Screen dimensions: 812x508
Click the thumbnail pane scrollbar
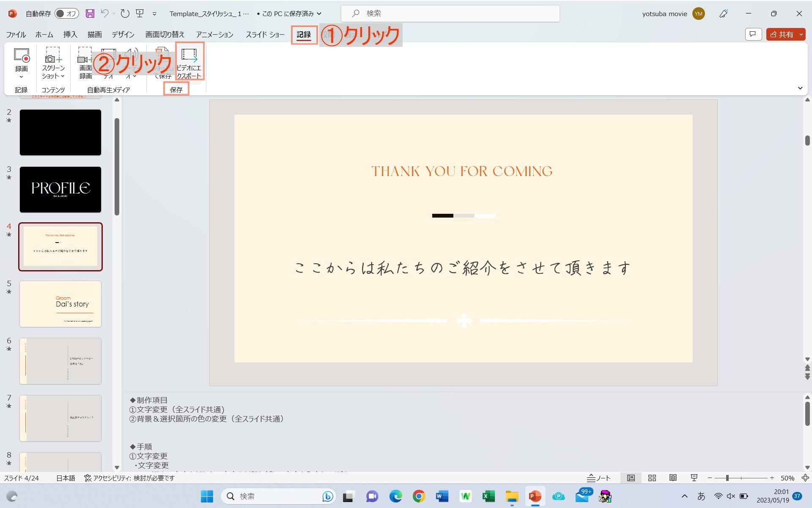click(117, 167)
